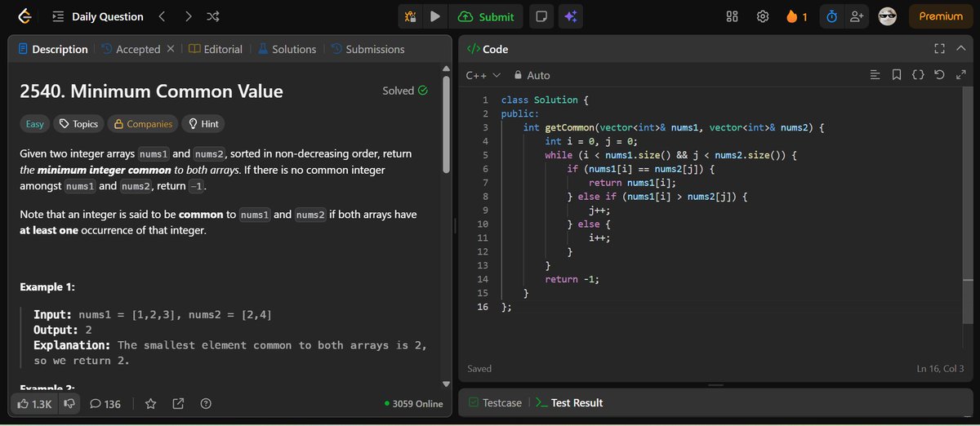Click the problem title 2540. Minimum Common Value
Image resolution: width=980 pixels, height=426 pixels.
point(151,91)
